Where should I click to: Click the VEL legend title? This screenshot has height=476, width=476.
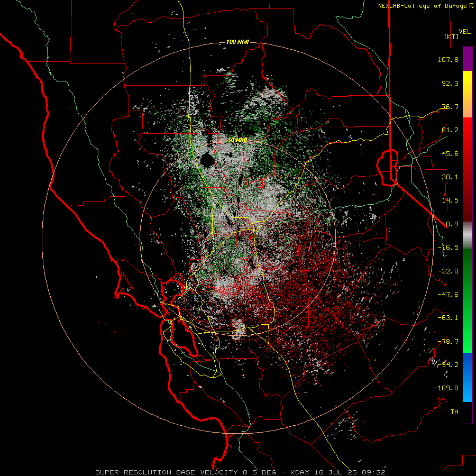(x=464, y=32)
